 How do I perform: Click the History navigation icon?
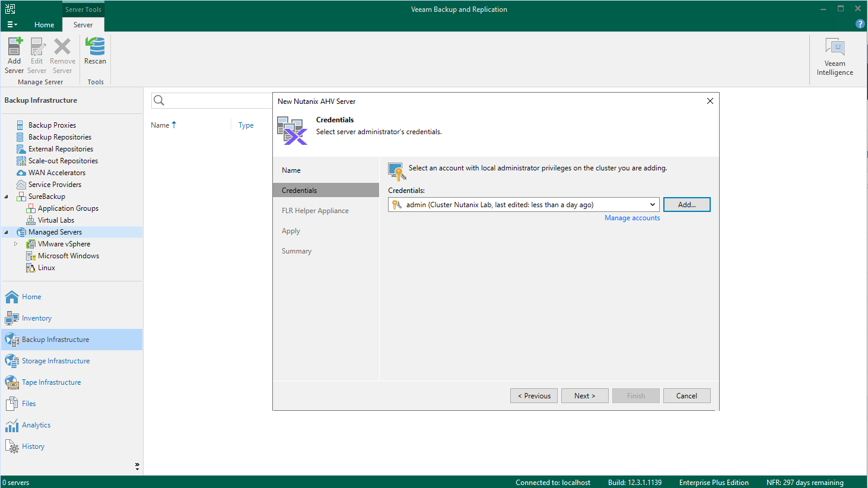[x=12, y=446]
